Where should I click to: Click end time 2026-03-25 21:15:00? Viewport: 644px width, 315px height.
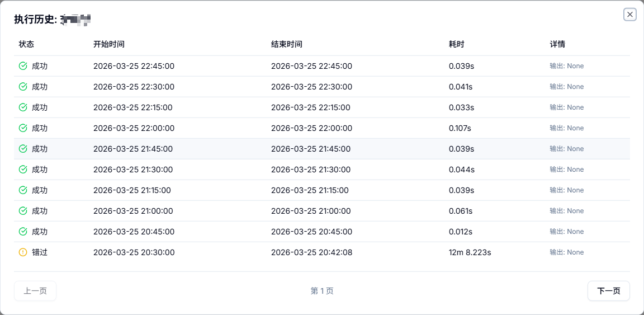310,190
